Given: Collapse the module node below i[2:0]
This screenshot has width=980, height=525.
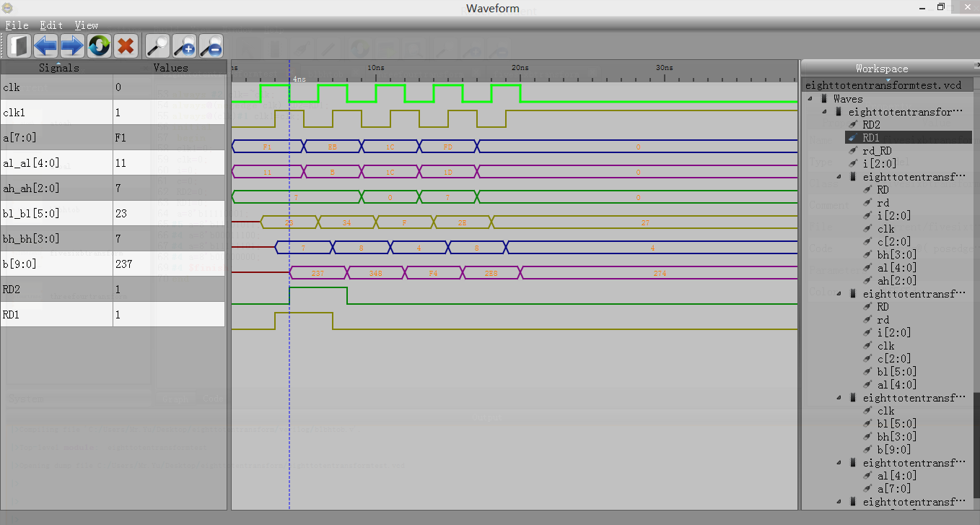Looking at the screenshot, I should click(839, 177).
